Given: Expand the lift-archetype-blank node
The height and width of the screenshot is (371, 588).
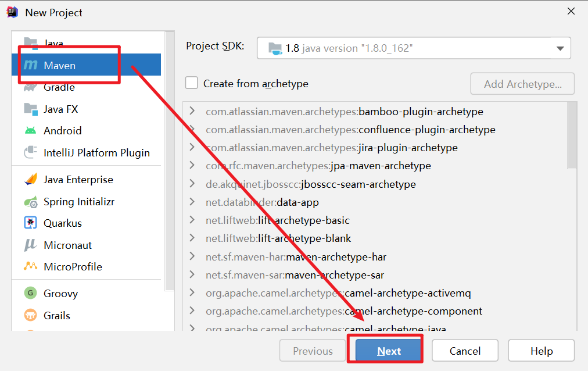Looking at the screenshot, I should pos(192,238).
